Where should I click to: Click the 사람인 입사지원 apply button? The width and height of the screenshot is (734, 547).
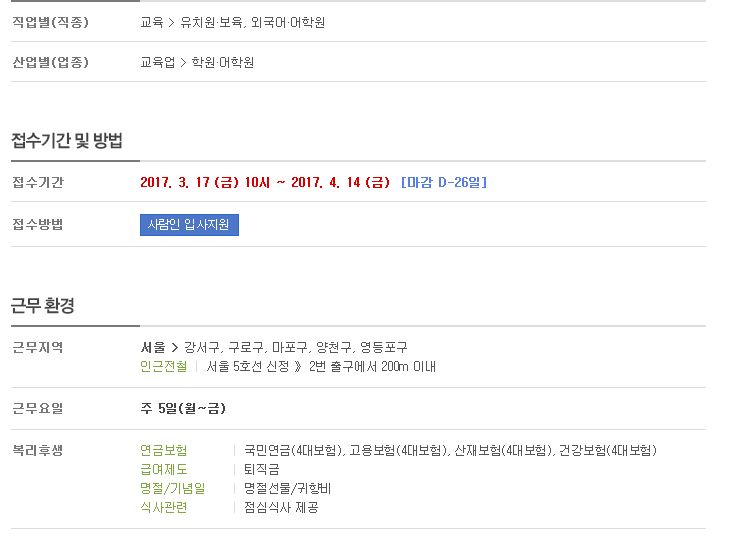tap(189, 225)
